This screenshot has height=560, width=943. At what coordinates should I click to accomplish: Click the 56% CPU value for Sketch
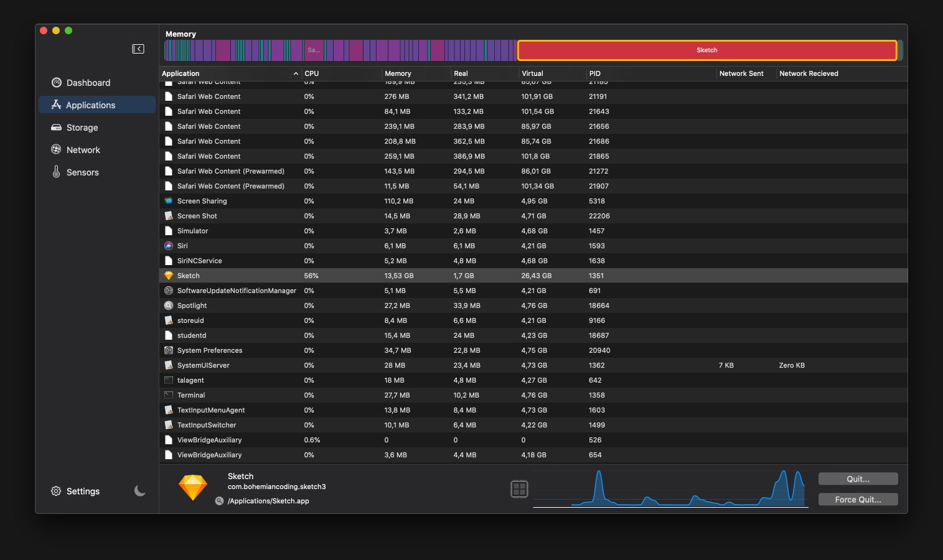pyautogui.click(x=311, y=276)
